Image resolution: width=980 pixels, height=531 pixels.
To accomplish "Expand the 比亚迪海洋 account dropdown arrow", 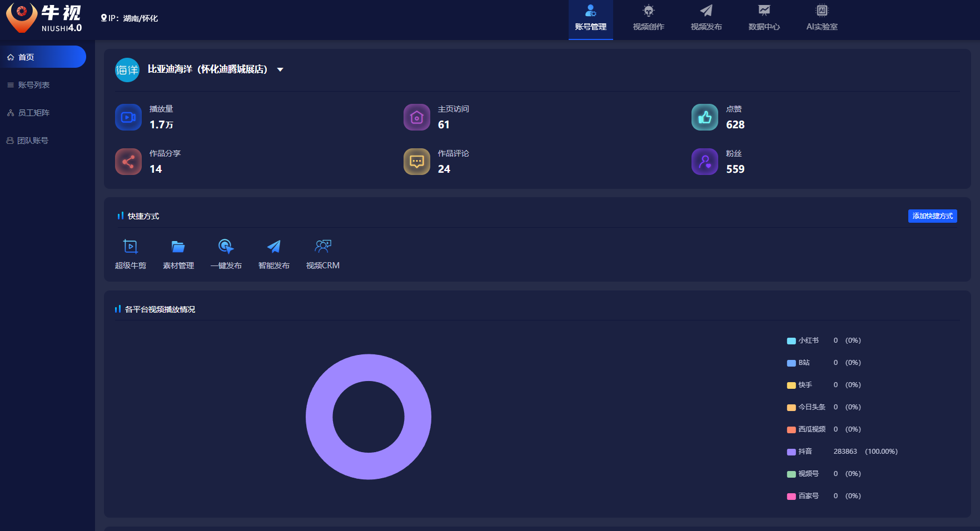I will point(280,69).
